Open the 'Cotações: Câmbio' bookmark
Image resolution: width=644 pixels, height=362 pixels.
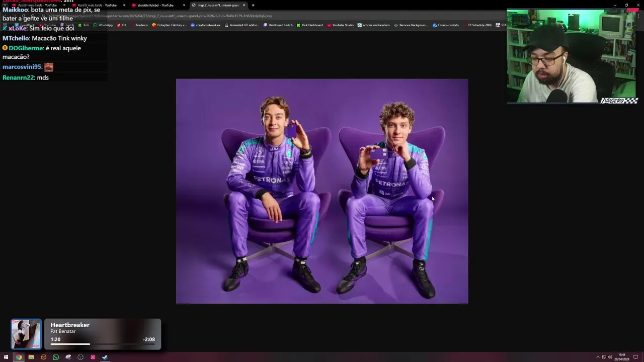(x=170, y=25)
